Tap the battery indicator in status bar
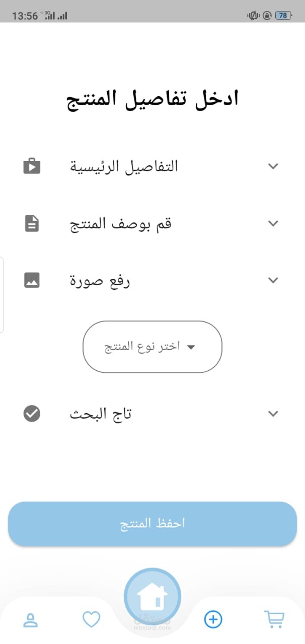Screen dimensions: 305x644 point(283,16)
